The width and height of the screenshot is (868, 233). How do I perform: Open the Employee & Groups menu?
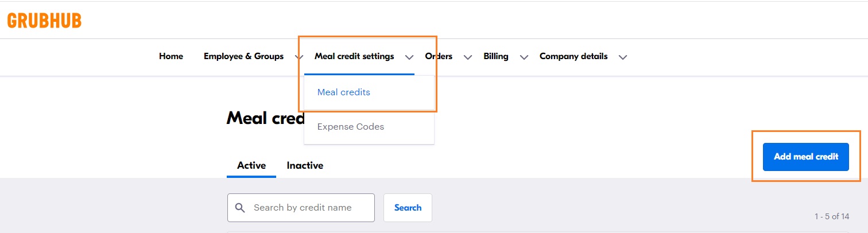[x=243, y=56]
